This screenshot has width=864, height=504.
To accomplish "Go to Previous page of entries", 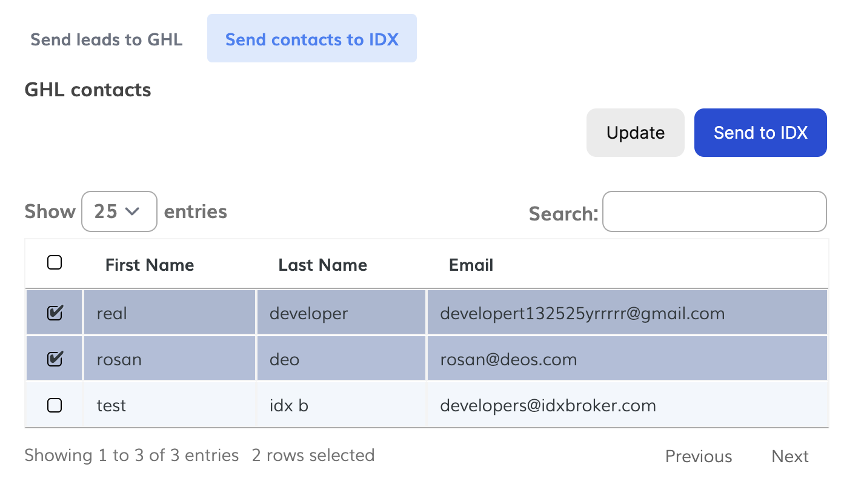I will (x=698, y=456).
